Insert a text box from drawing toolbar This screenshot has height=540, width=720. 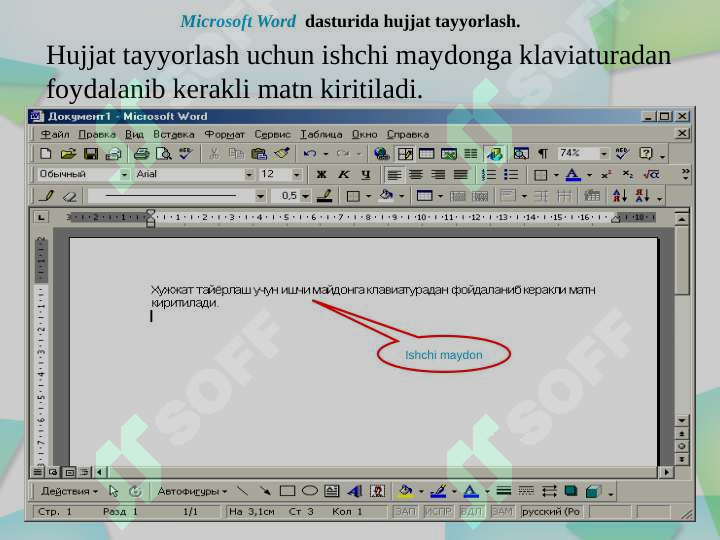tap(332, 491)
